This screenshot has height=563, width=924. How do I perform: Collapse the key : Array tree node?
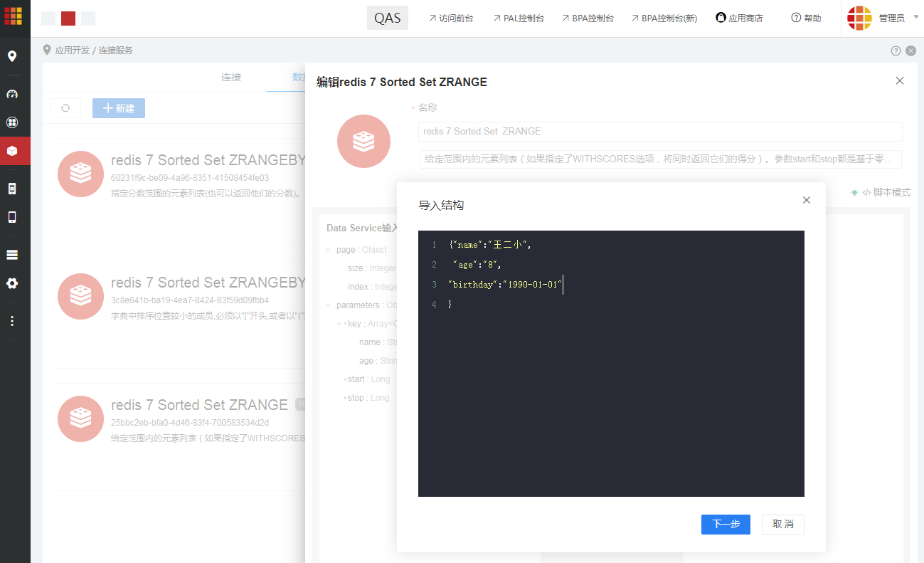pos(339,324)
